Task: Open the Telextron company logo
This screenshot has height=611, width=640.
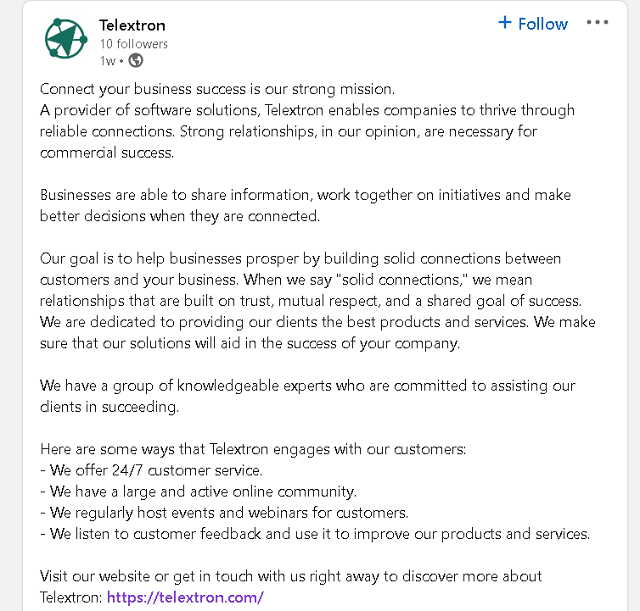Action: point(66,39)
